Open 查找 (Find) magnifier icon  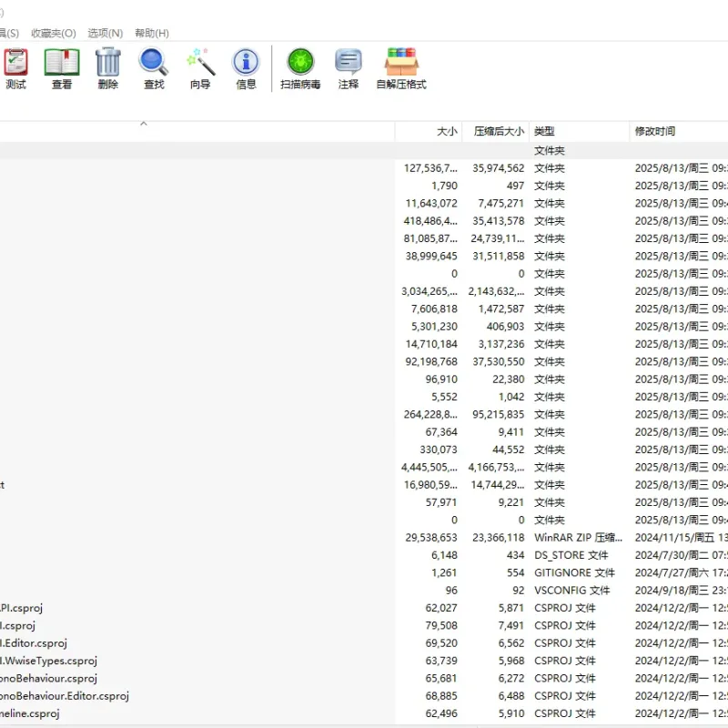pyautogui.click(x=154, y=69)
